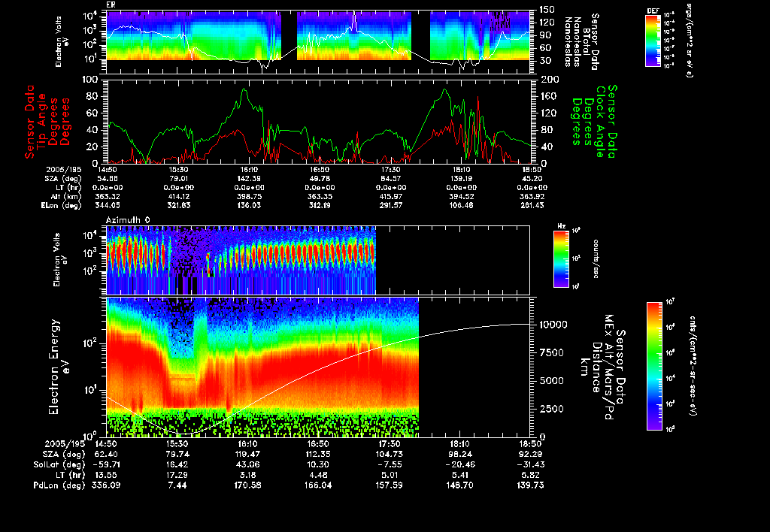Click local time value 17.29

pos(177,475)
